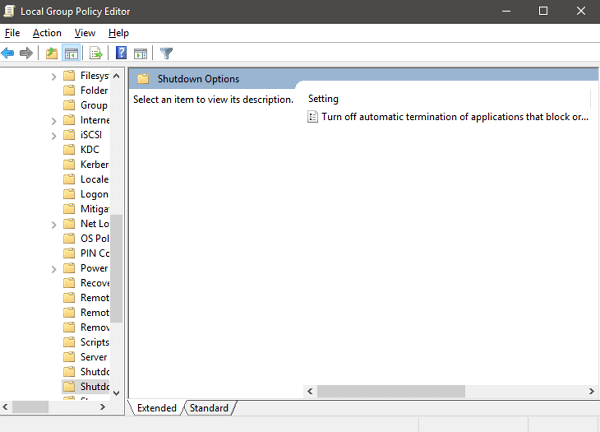Screen dimensions: 600x432
Task: Click the Shutdown Options header folder icon
Action: (x=143, y=79)
